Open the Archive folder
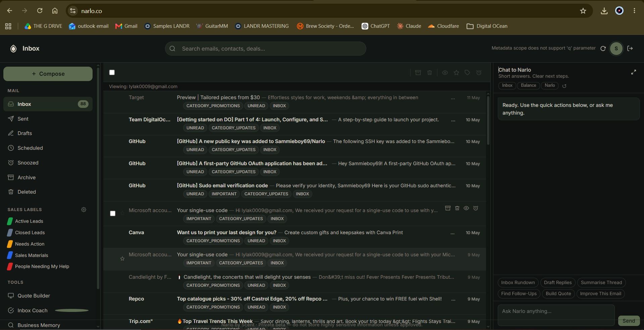 48,178
